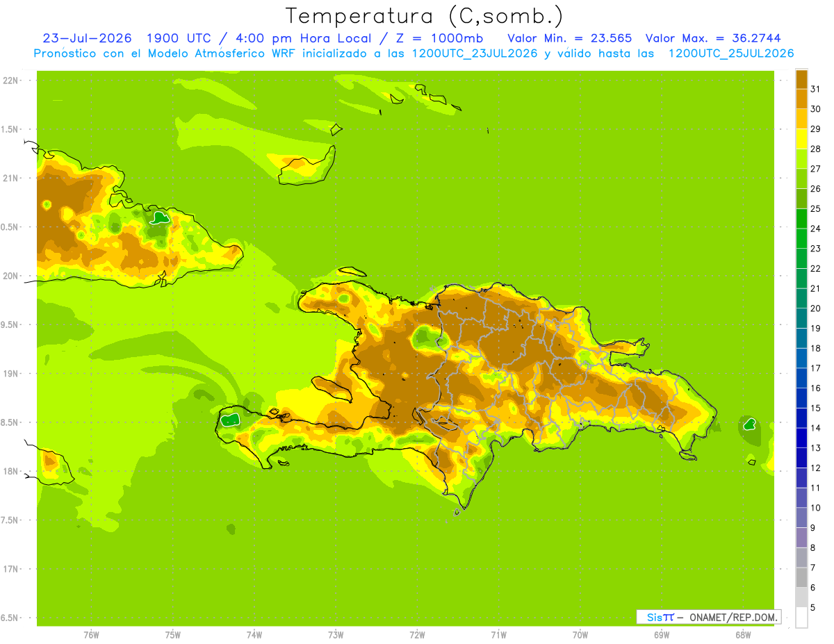This screenshot has width=834, height=644.
Task: Click the "21N" latitude axis label
Action: click(10, 178)
